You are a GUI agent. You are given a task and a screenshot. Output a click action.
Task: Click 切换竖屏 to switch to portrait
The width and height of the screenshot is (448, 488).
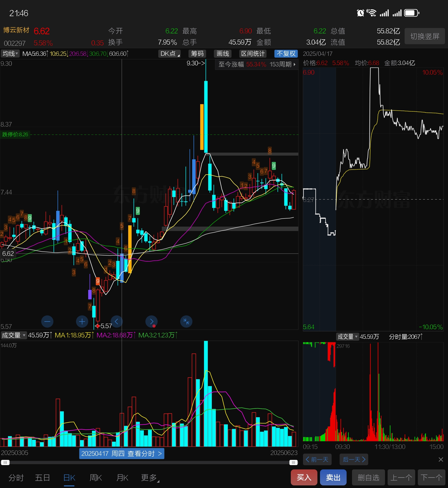click(424, 36)
